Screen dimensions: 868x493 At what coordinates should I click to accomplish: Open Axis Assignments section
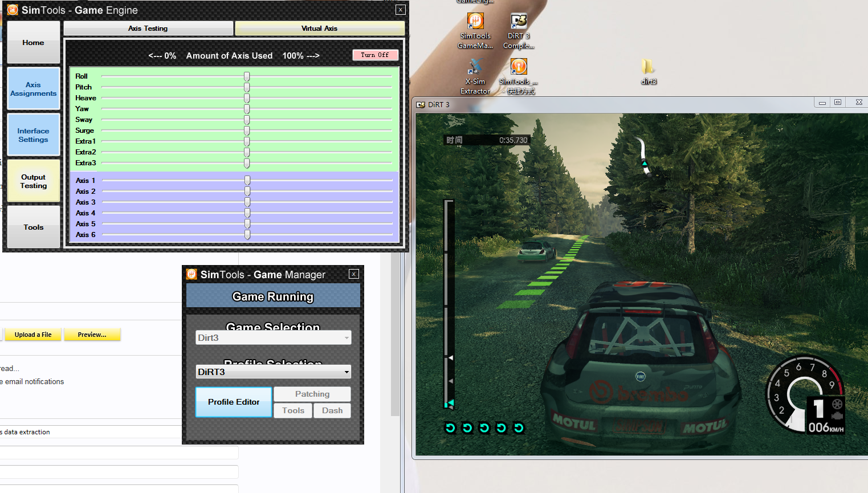pyautogui.click(x=34, y=89)
